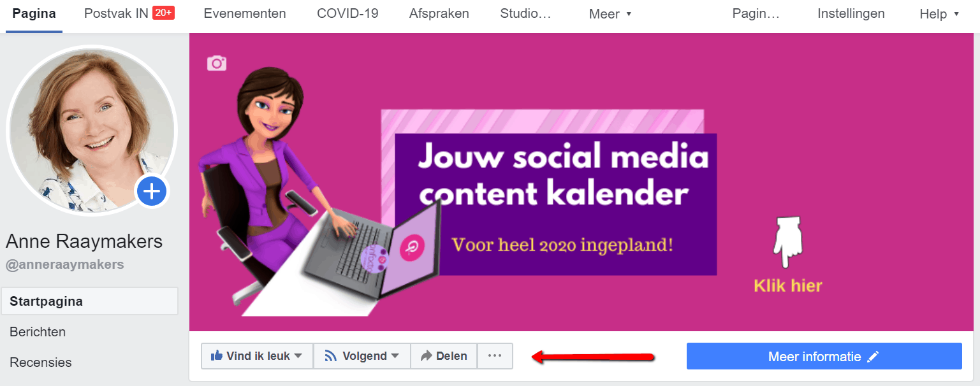Click the thumbs-up icon on Vind ik leuk
Screen dimensions: 980x386
pos(217,355)
